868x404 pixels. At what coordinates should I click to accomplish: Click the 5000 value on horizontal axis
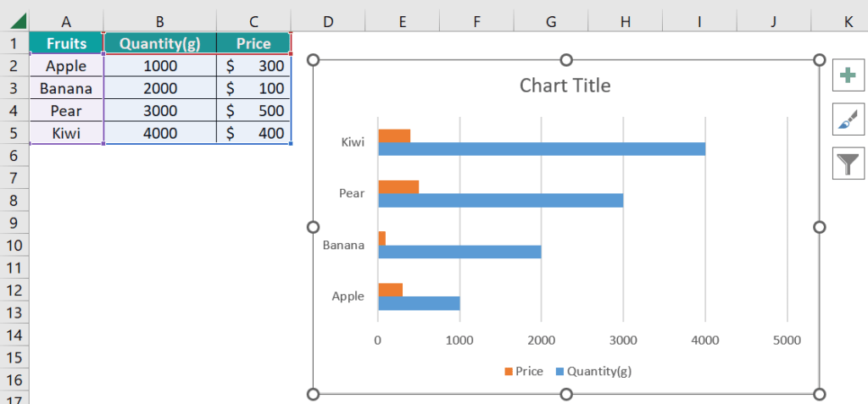787,340
